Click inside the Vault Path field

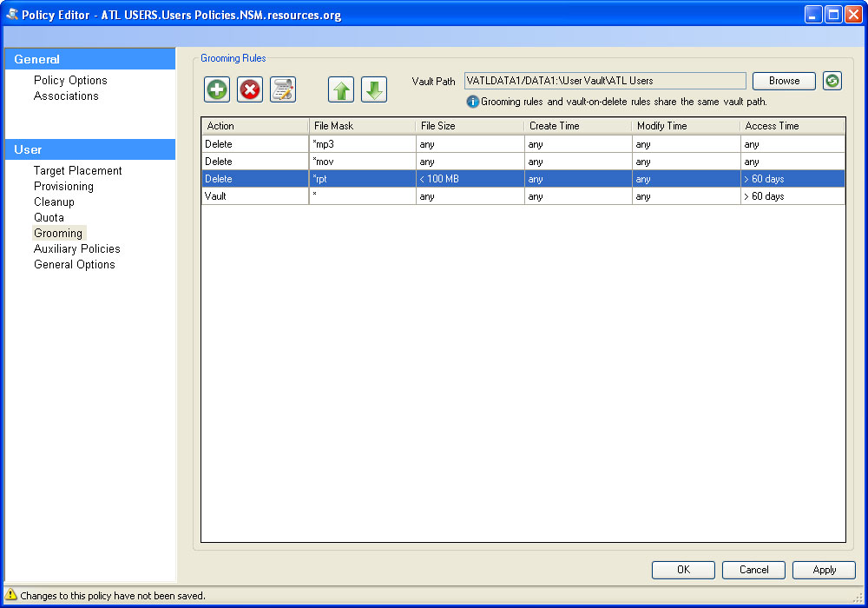click(x=605, y=81)
